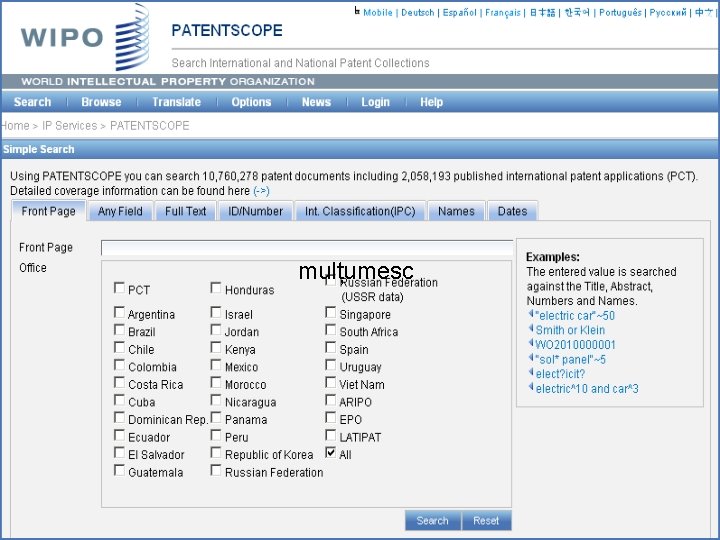Check the El Salvador checkbox
This screenshot has width=720, height=540.
pos(119,453)
